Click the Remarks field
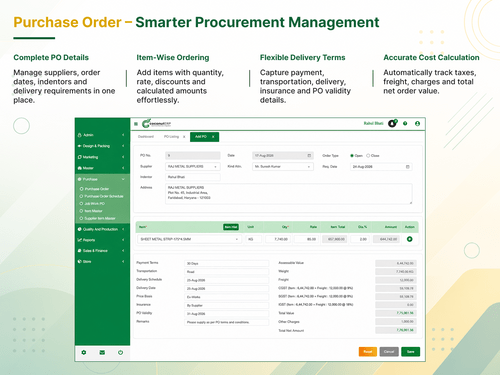Screen dimensions: 500x375 (226, 322)
